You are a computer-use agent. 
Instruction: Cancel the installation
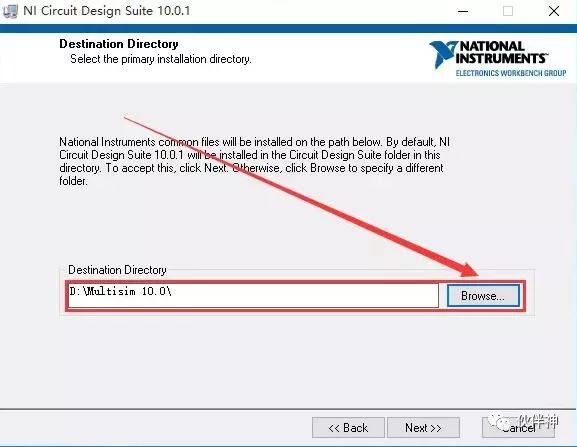518,428
